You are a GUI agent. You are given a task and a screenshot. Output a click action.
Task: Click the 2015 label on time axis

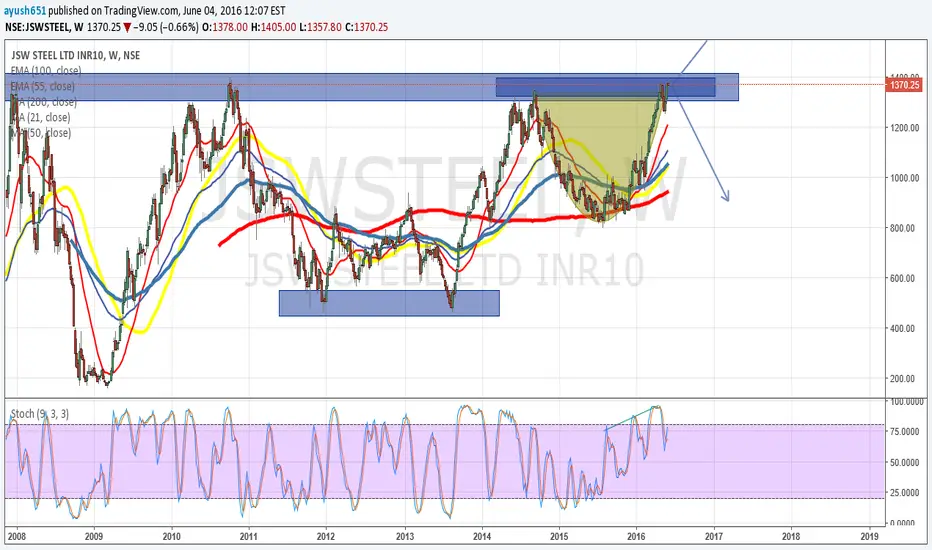pos(559,536)
